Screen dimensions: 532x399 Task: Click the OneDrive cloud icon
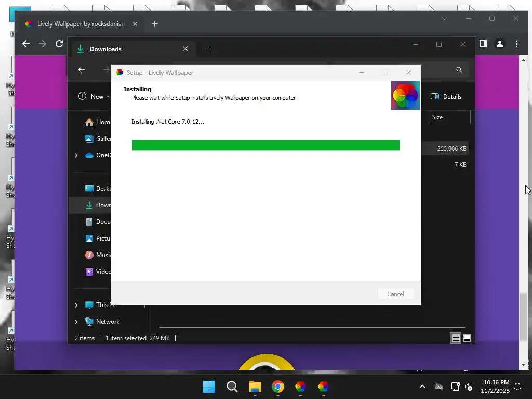(x=89, y=155)
